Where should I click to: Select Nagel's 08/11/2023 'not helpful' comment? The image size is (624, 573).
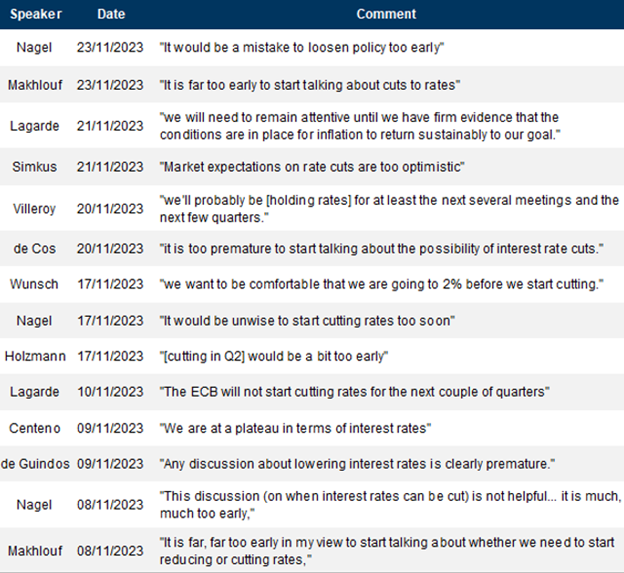[390, 505]
